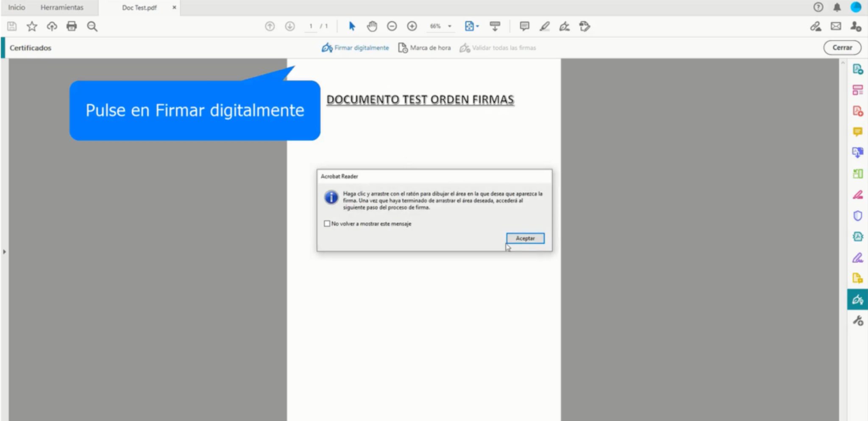Image resolution: width=868 pixels, height=421 pixels.
Task: Click the page number input field
Action: (x=312, y=26)
